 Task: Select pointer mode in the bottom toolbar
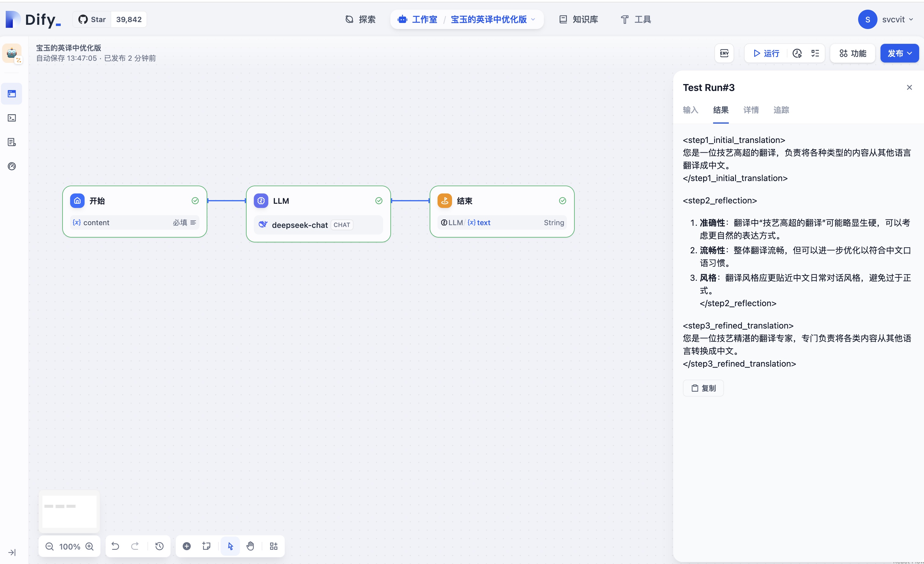click(230, 546)
